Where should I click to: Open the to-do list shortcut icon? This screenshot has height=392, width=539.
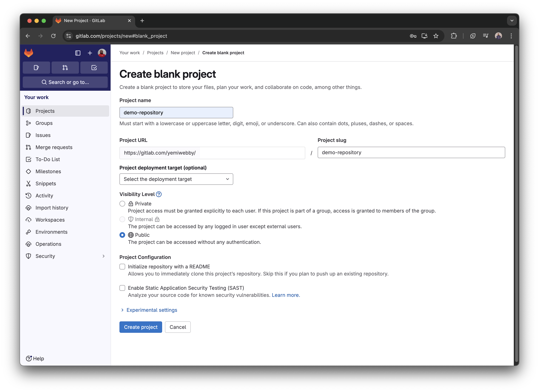pyautogui.click(x=94, y=68)
